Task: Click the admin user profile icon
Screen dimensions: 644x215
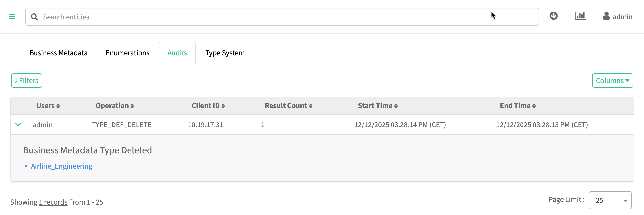Action: coord(606,16)
